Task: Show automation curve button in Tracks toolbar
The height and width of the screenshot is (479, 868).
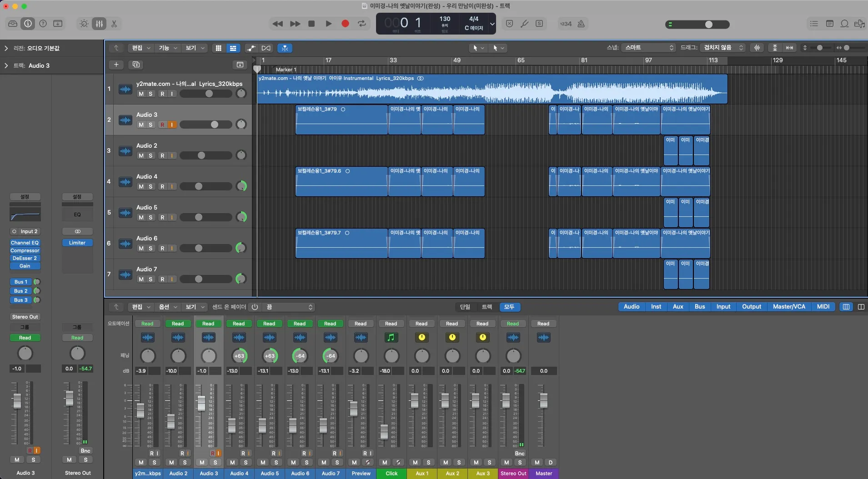Action: 251,48
